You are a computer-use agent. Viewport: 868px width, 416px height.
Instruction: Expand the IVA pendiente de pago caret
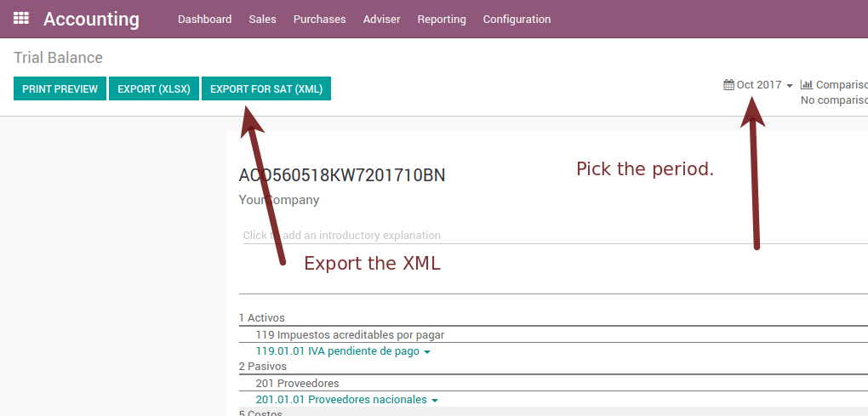pos(427,351)
